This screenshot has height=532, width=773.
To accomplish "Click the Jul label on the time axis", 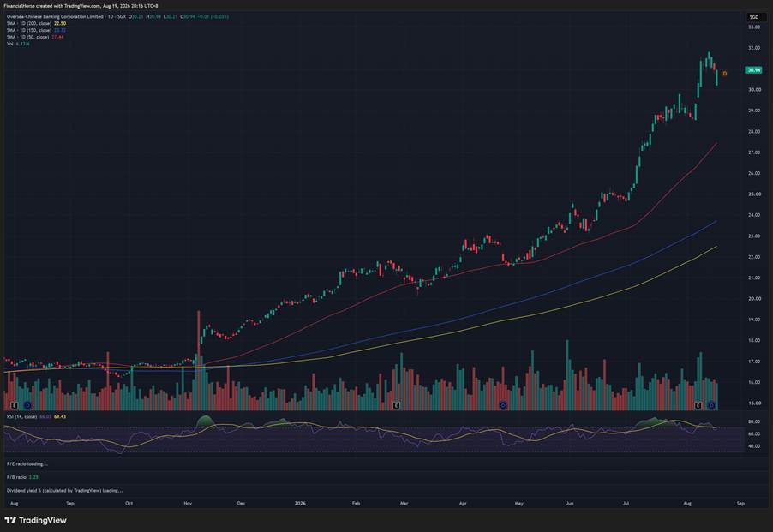I will point(626,504).
